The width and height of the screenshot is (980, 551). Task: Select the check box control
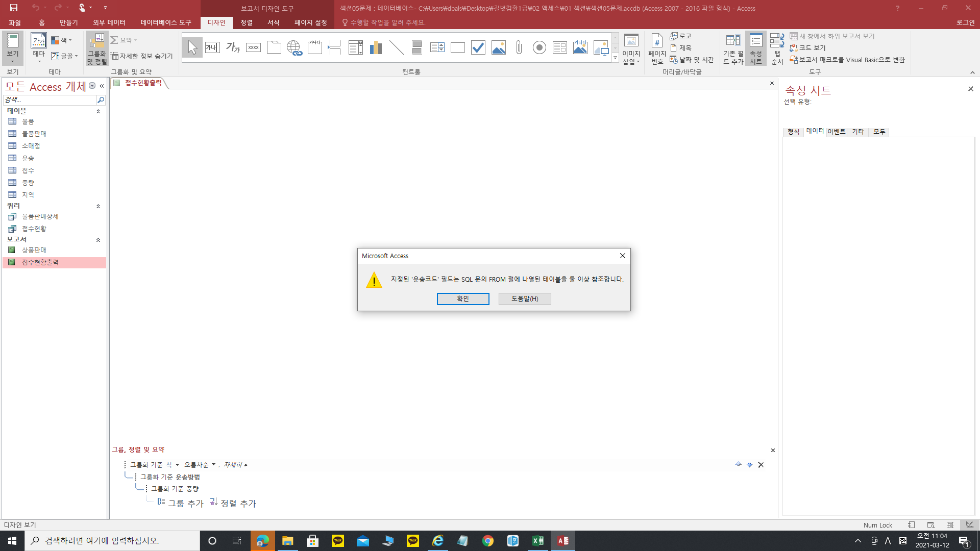pos(478,47)
